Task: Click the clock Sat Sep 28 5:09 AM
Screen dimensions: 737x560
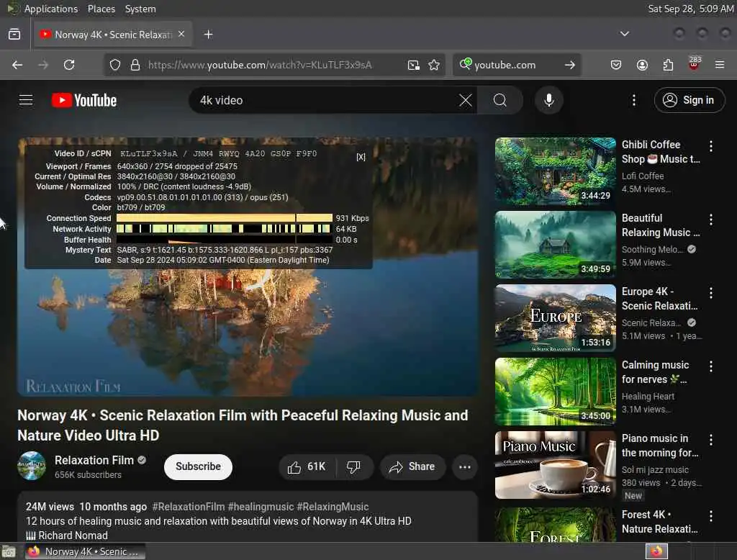Action: 690,9
